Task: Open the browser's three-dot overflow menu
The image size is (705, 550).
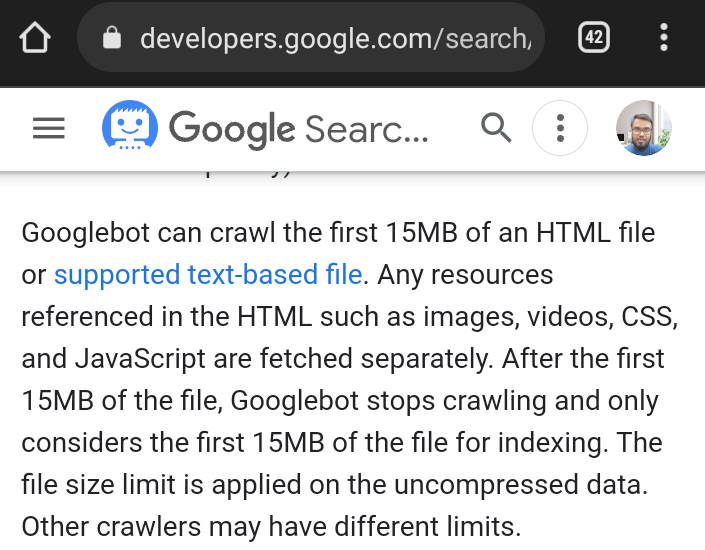Action: point(664,37)
